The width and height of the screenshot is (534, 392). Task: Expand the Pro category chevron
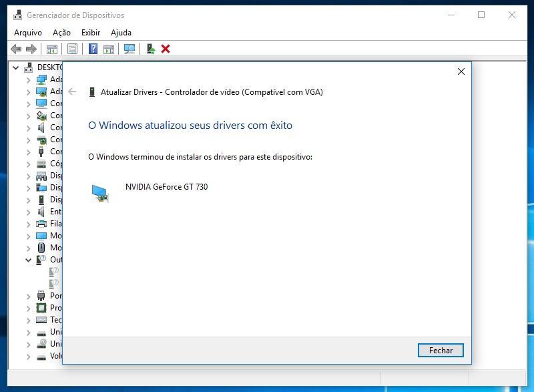pos(28,309)
